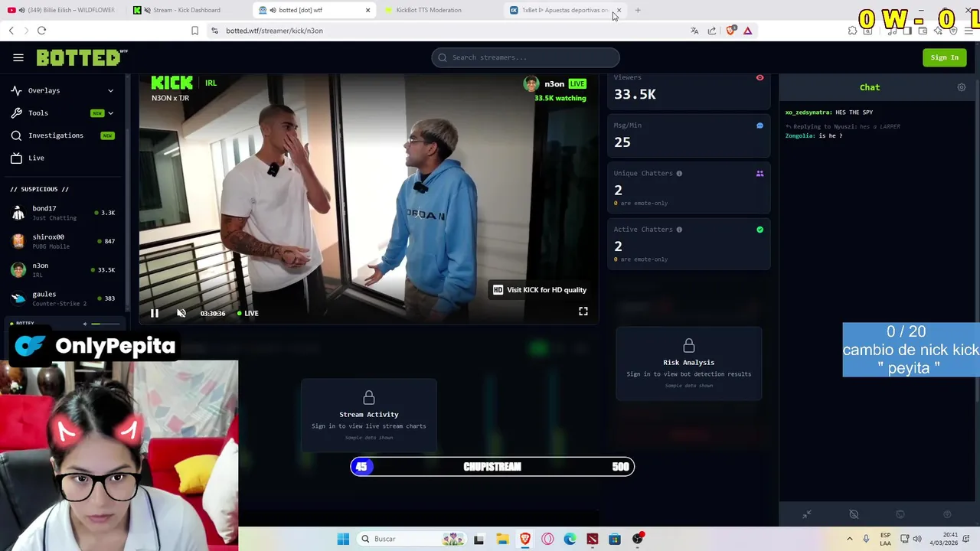980x551 pixels.
Task: Jump to LIVE in the player
Action: click(247, 313)
